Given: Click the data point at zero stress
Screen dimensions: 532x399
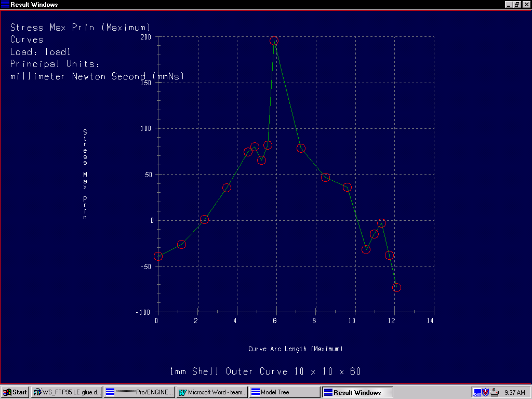Looking at the screenshot, I should [x=204, y=219].
